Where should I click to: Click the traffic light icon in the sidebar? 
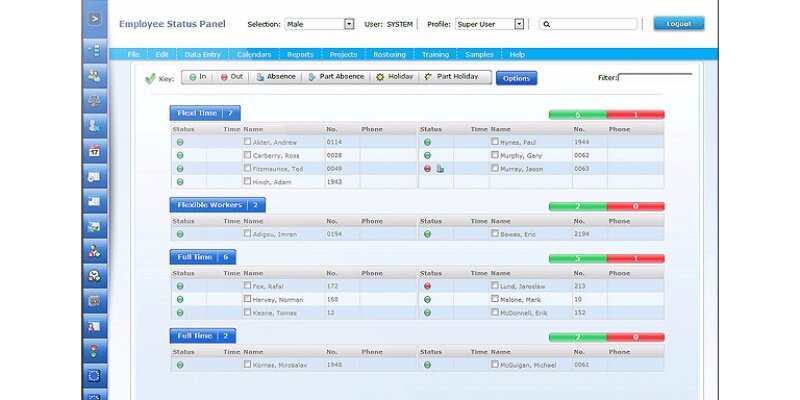95,350
